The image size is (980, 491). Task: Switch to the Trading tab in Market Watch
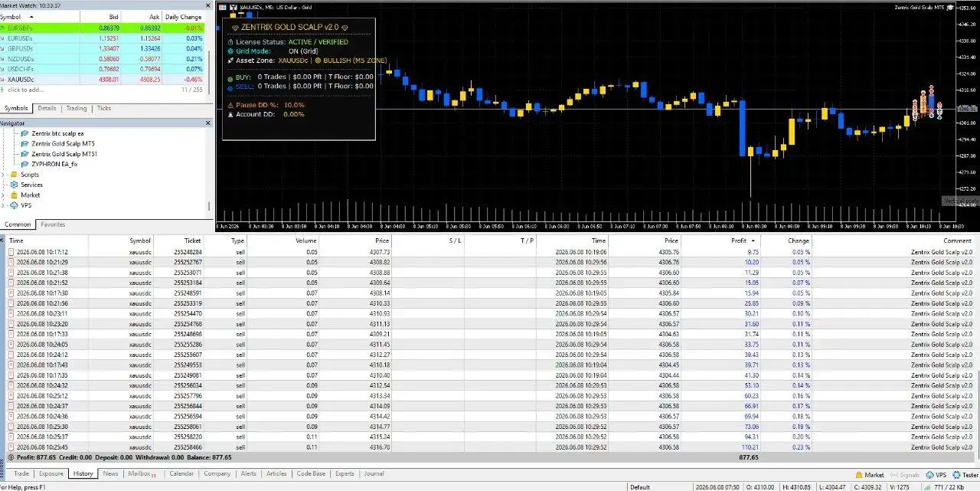point(76,109)
